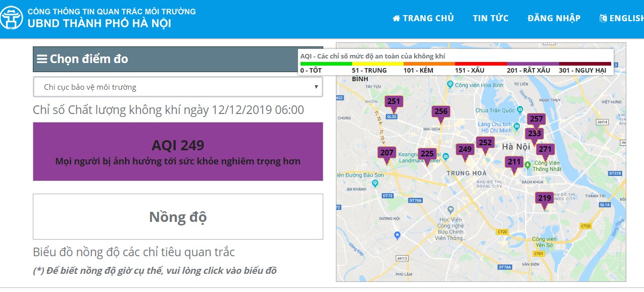644x292 pixels.
Task: Click the 257 AQI map marker
Action: [536, 120]
